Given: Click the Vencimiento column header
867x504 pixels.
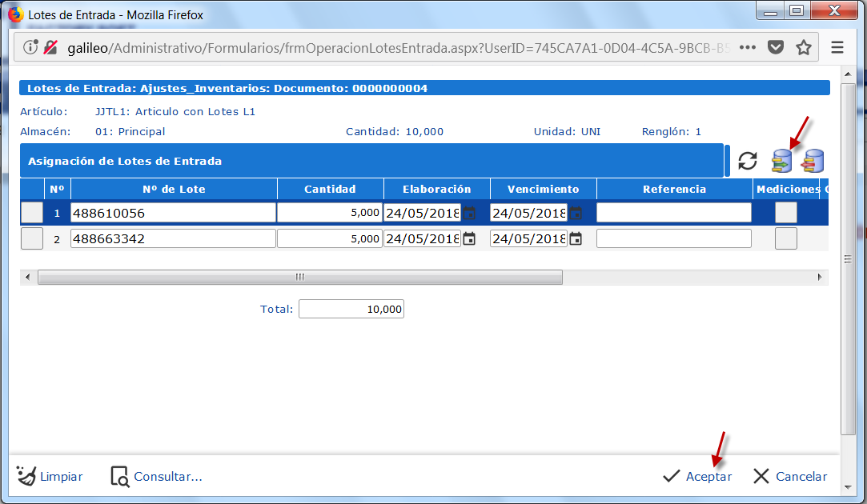Looking at the screenshot, I should coord(543,189).
